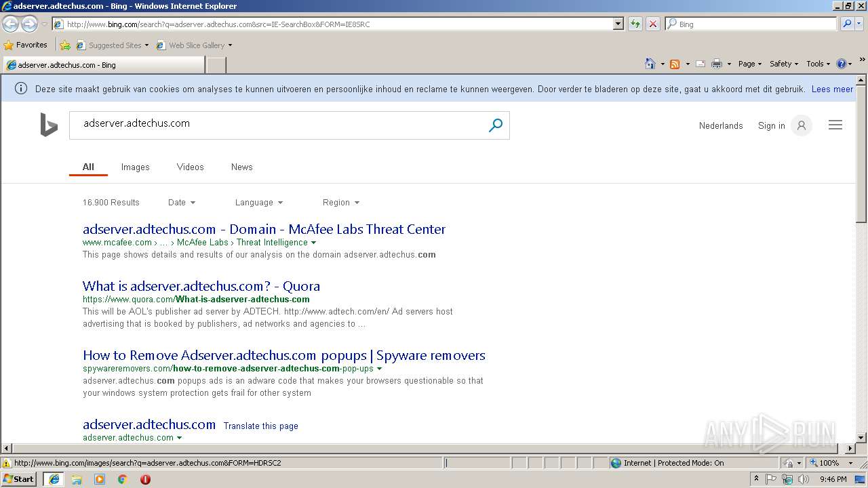Open the Safety menu
The image size is (868, 488).
point(784,64)
